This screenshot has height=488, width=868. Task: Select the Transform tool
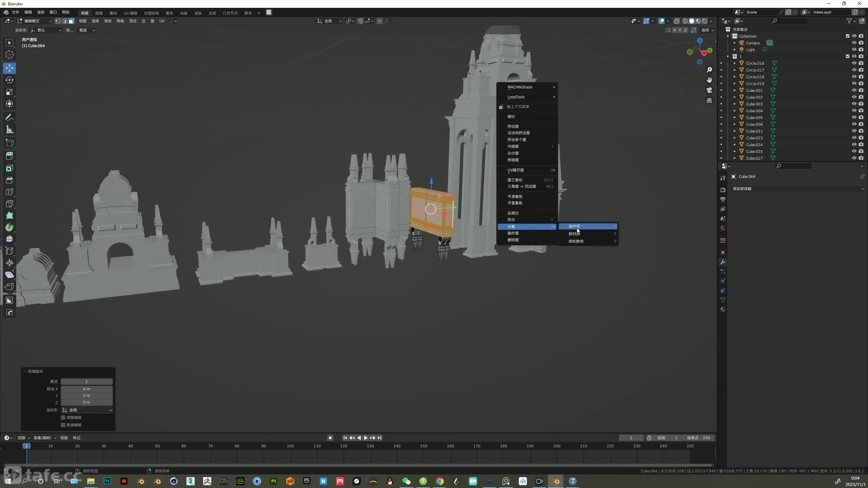click(x=9, y=104)
